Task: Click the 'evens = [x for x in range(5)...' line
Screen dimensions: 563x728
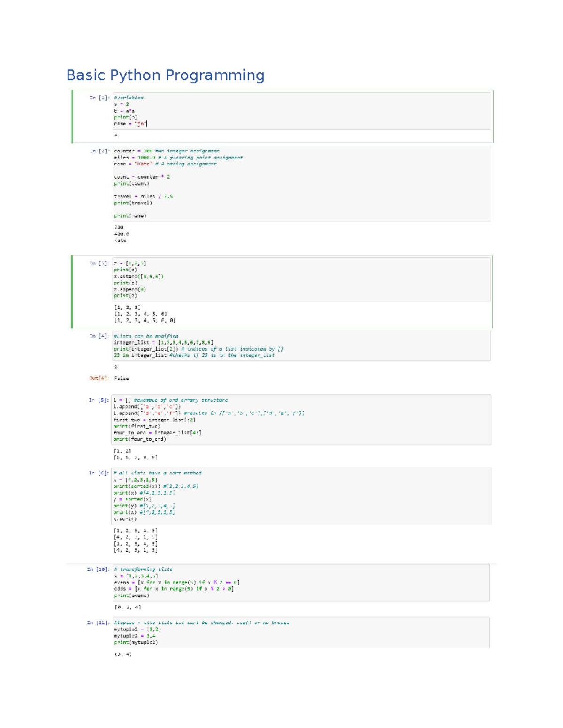Action: [177, 582]
